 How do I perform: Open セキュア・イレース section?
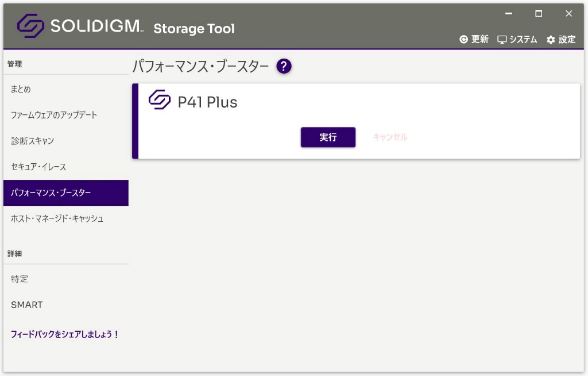click(38, 167)
